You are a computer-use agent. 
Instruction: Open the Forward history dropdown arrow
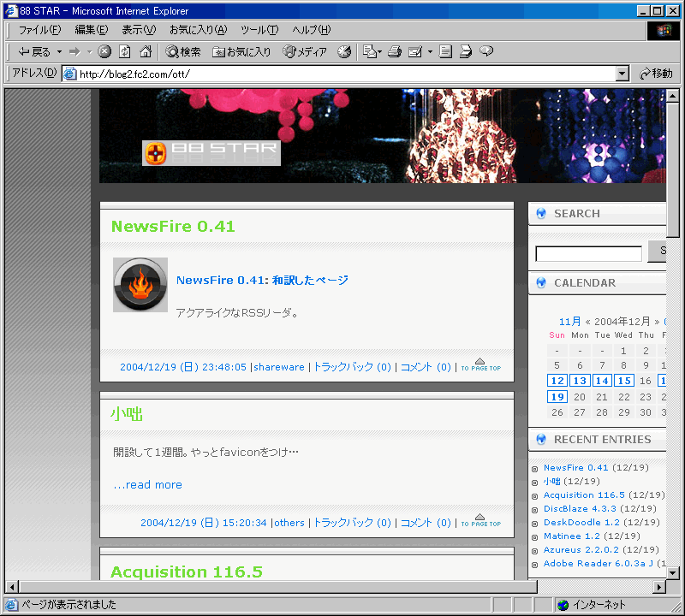(90, 52)
